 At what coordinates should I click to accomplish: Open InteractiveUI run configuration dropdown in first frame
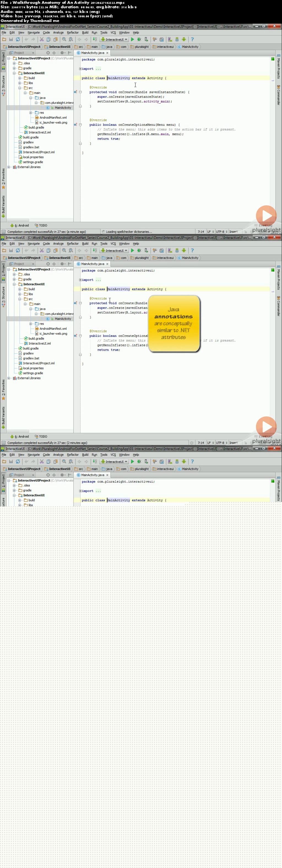pos(114,39)
